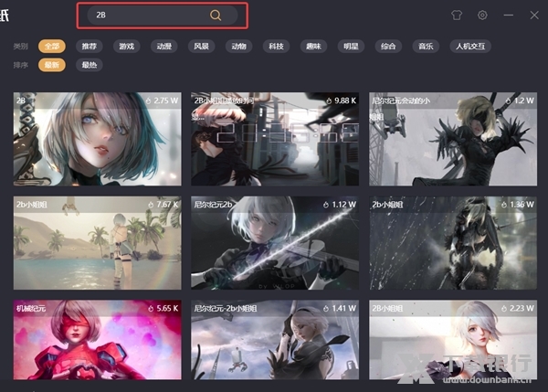Click the flame icon beside 1.12 W
This screenshot has width=548, height=392.
(326, 205)
